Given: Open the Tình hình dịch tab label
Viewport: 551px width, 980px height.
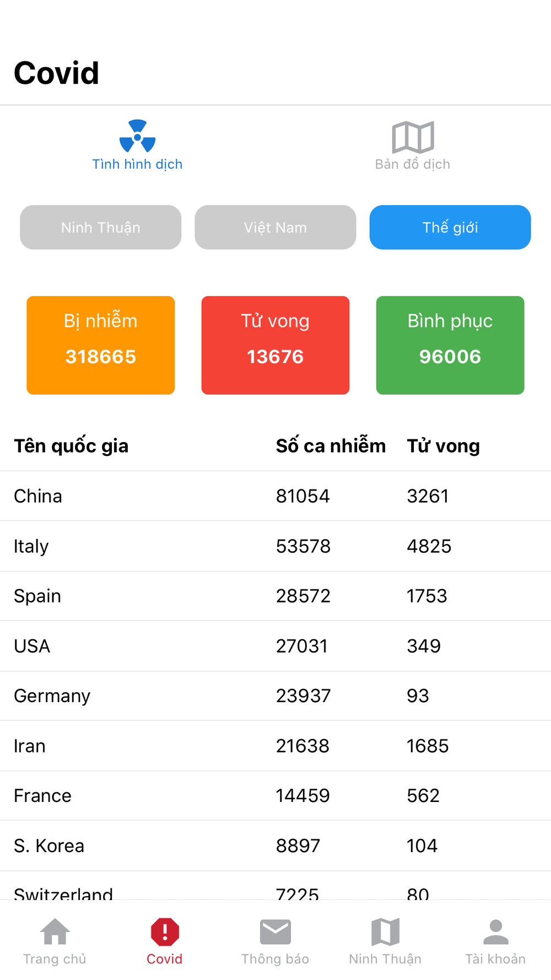Looking at the screenshot, I should 137,164.
